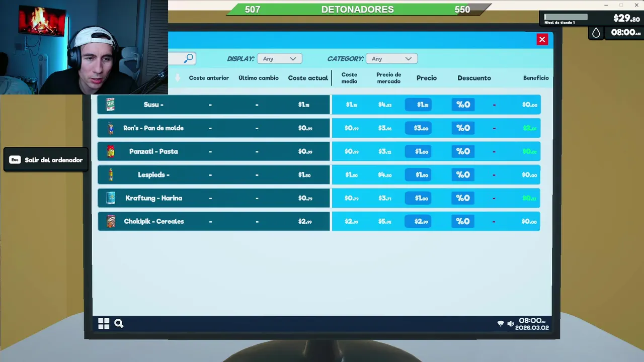Click the Chokipik Coste actual value $2.99

(304, 222)
